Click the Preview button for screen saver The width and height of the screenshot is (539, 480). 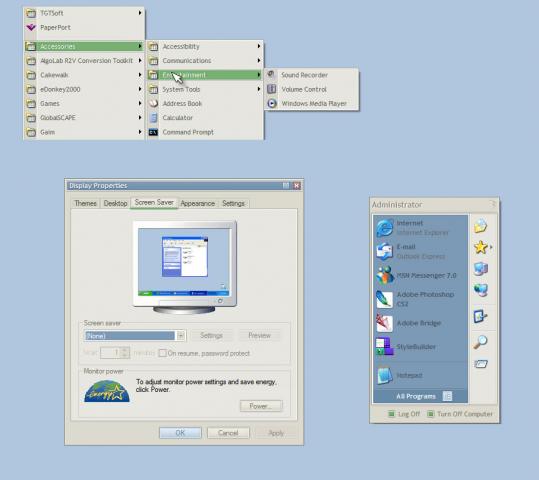(259, 335)
